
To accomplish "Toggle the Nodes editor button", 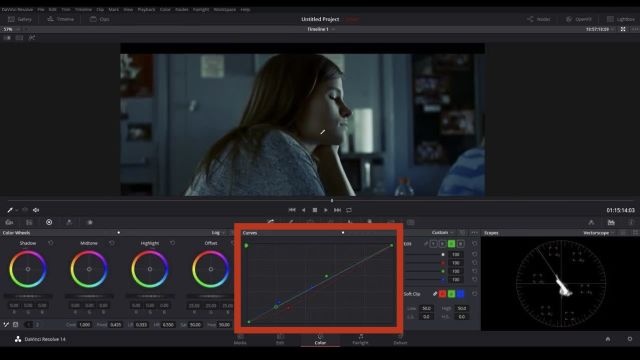I will tap(538, 19).
